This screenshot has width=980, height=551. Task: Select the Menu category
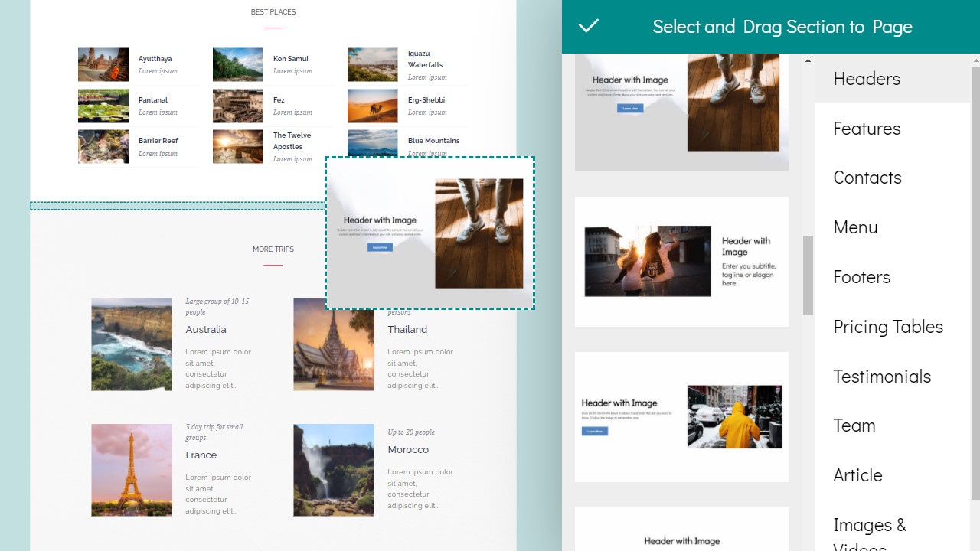tap(854, 227)
